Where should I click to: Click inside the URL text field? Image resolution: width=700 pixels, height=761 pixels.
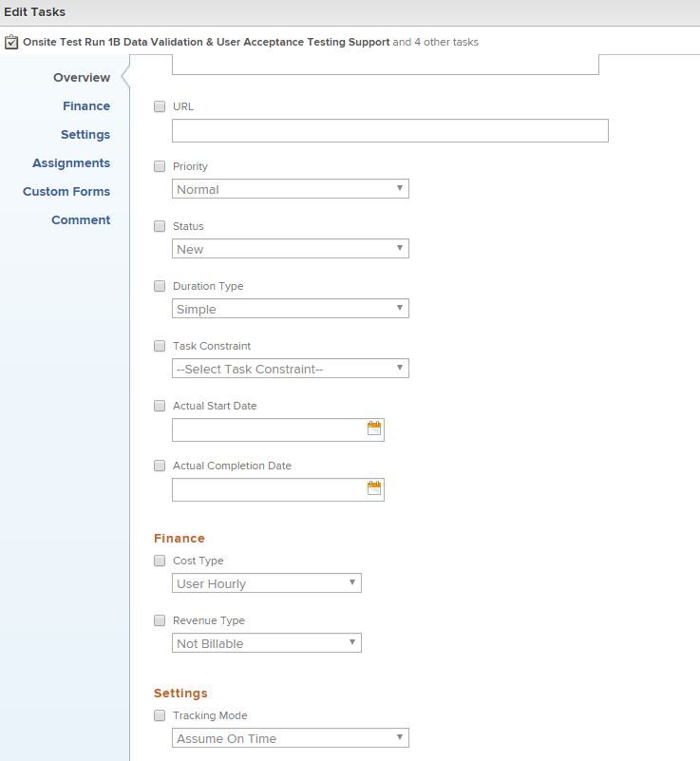[389, 131]
